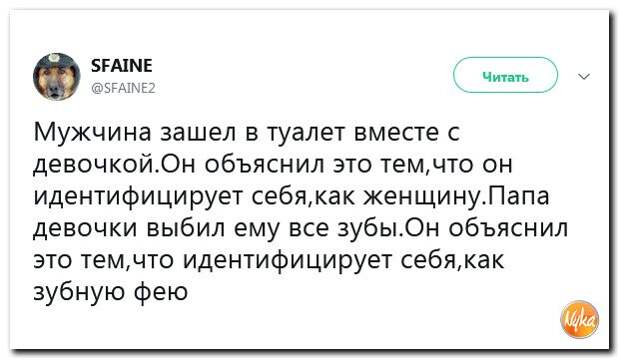Open the @SFAINE2 handle link
The width and height of the screenshot is (620, 360).
(x=123, y=88)
